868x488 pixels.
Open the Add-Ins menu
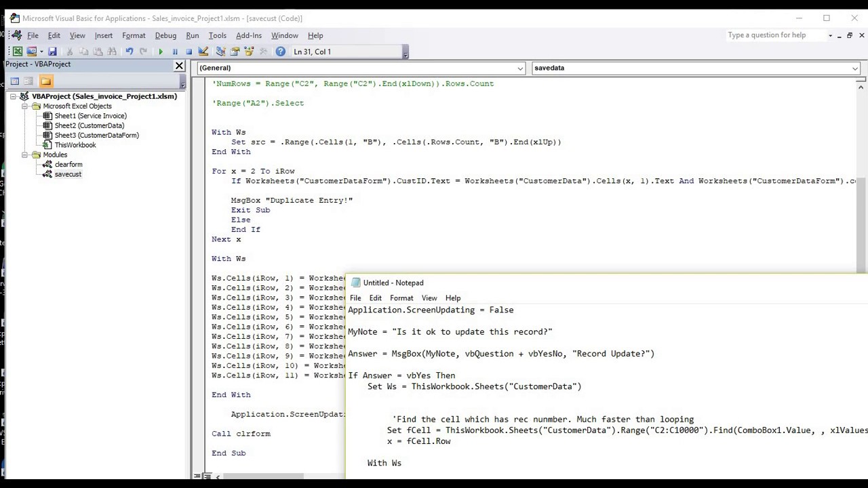coord(249,35)
